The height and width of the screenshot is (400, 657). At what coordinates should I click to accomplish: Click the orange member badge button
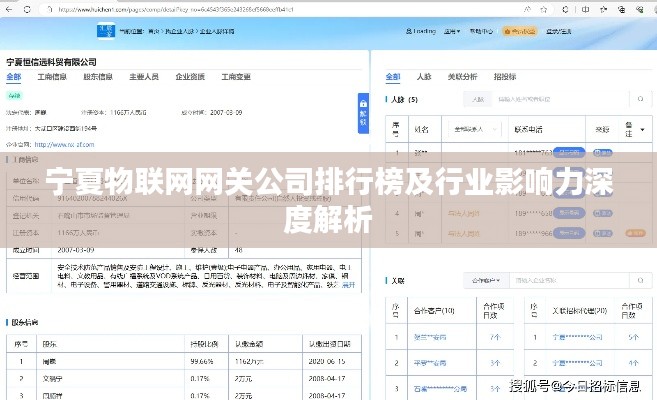pyautogui.click(x=520, y=31)
